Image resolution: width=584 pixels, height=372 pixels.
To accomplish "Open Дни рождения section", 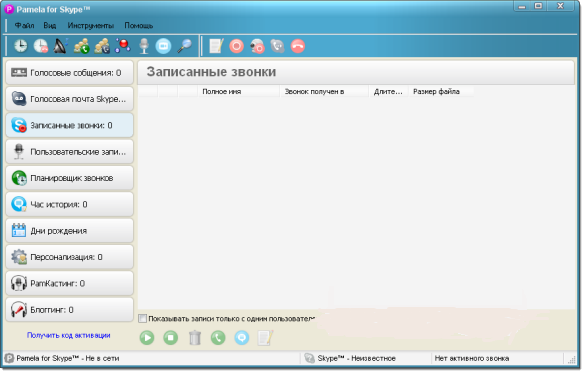I will pyautogui.click(x=70, y=230).
